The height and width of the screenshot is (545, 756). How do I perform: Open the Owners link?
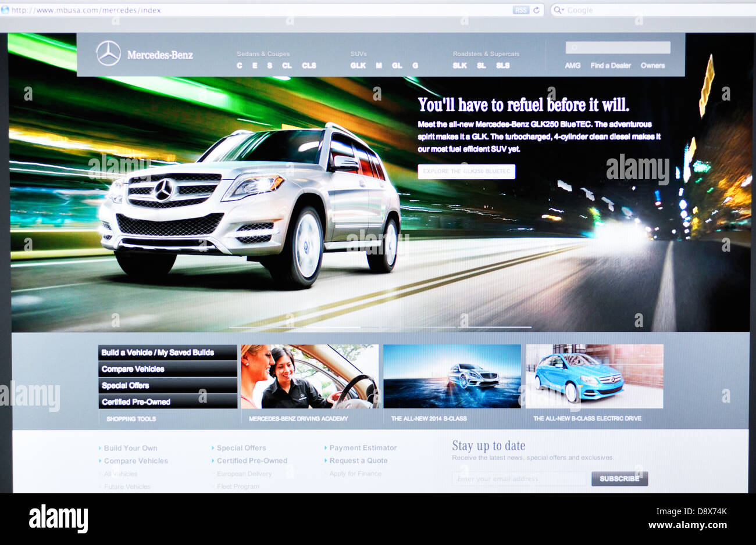[x=652, y=66]
